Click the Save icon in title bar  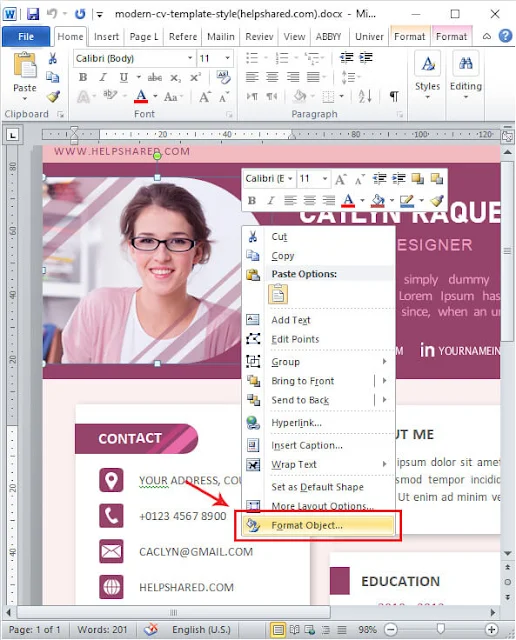(33, 14)
